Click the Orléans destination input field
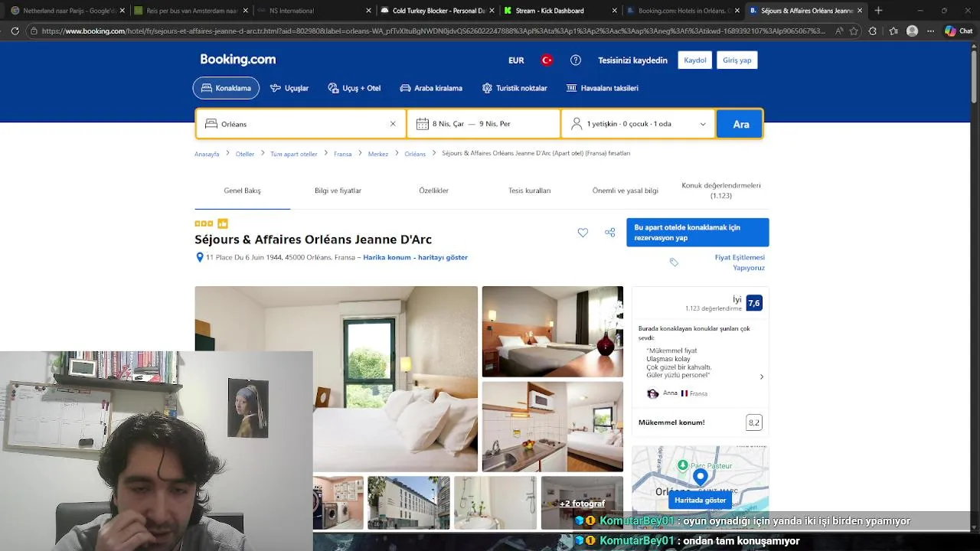This screenshot has height=551, width=980. (x=301, y=124)
